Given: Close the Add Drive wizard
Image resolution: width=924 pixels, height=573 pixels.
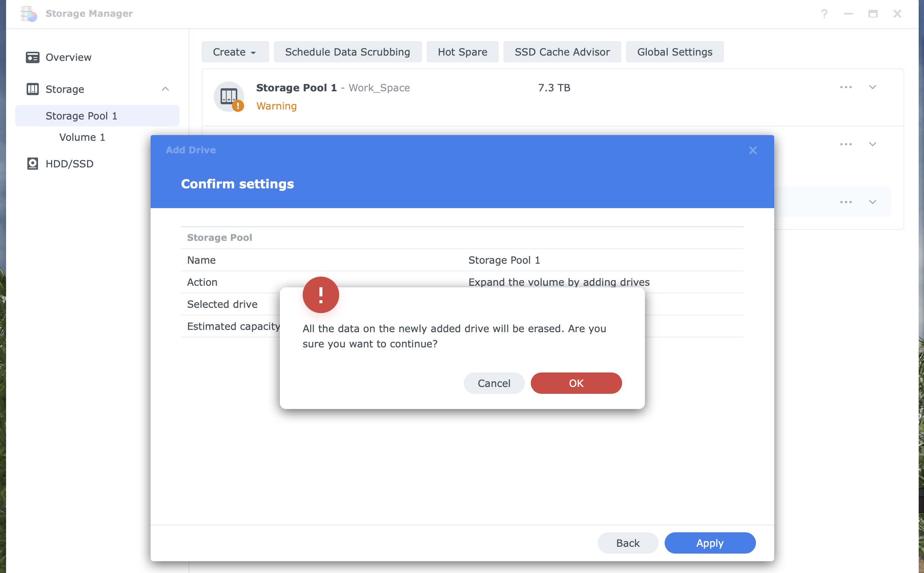Looking at the screenshot, I should 753,150.
